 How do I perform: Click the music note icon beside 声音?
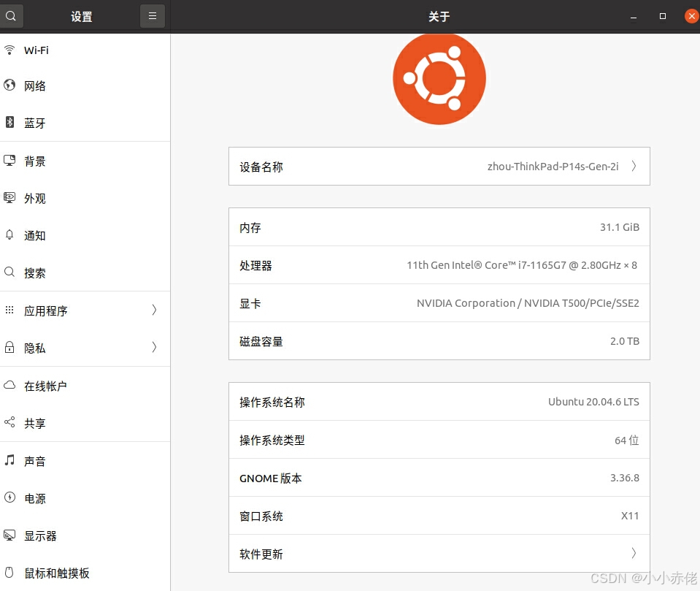coord(9,460)
